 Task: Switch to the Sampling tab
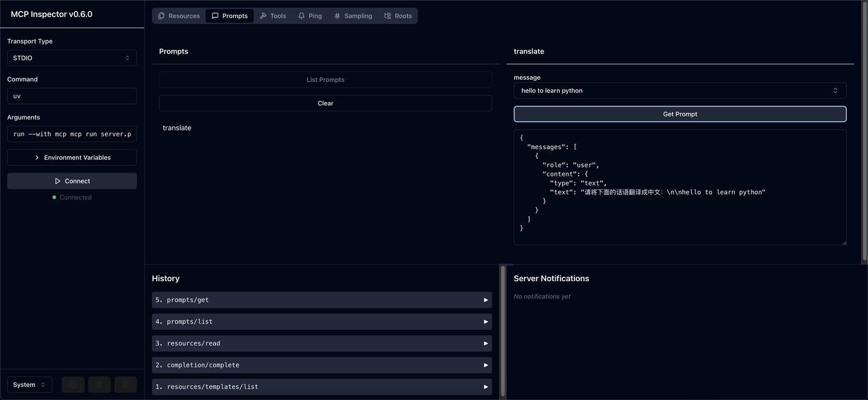(353, 16)
